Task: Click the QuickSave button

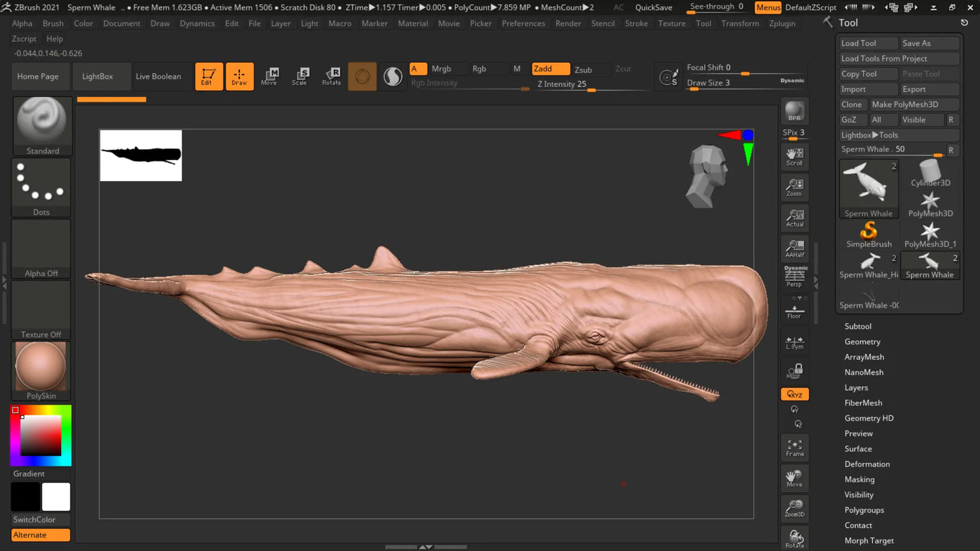Action: pyautogui.click(x=654, y=7)
